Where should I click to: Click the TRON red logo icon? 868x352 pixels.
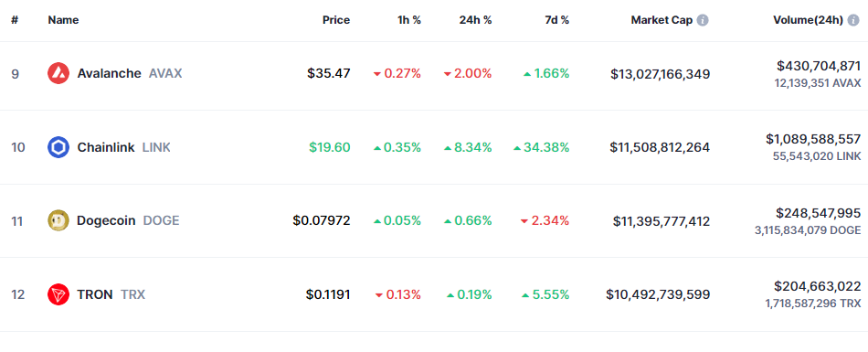click(x=58, y=294)
